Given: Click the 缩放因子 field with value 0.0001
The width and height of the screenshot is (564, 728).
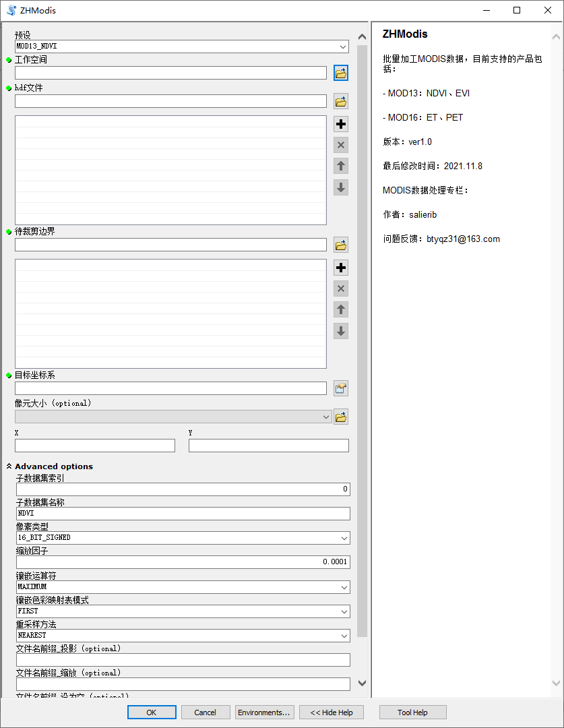Looking at the screenshot, I should [183, 562].
